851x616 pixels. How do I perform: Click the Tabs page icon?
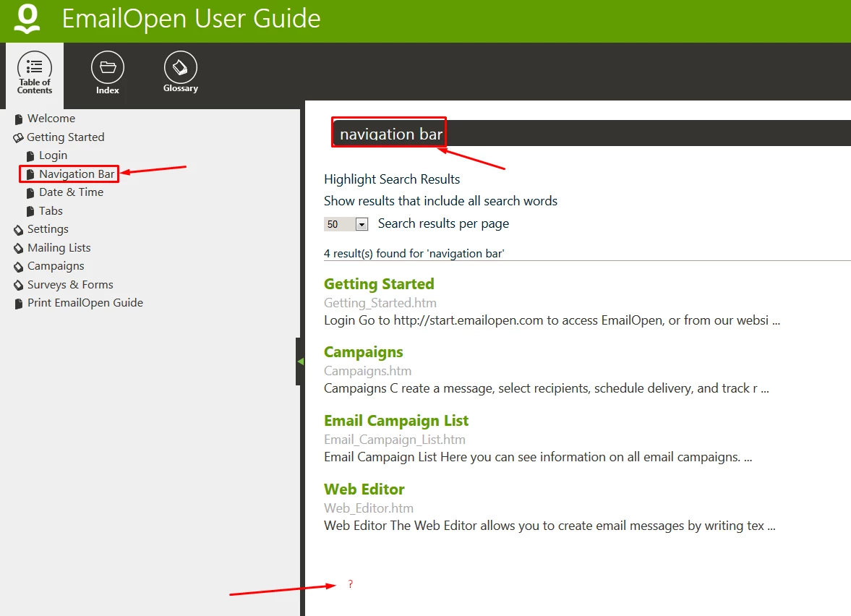[30, 212]
